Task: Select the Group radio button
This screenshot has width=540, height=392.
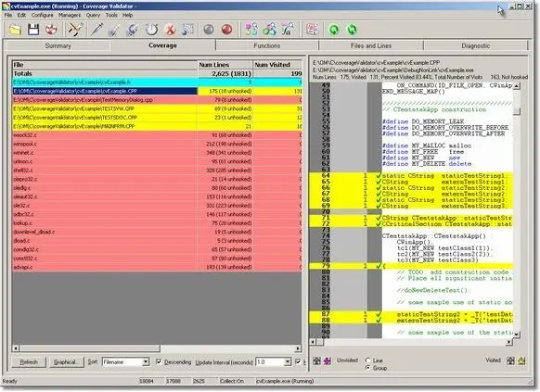Action: (368, 368)
